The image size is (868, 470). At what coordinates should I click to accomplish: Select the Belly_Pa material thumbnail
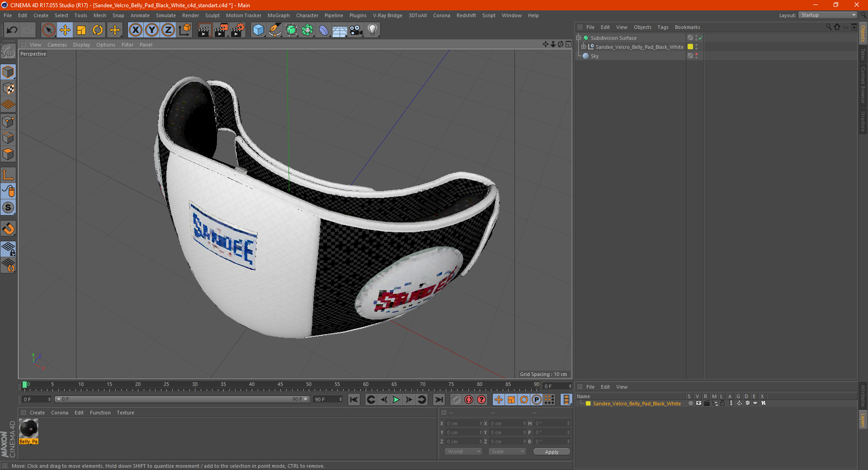coord(28,431)
